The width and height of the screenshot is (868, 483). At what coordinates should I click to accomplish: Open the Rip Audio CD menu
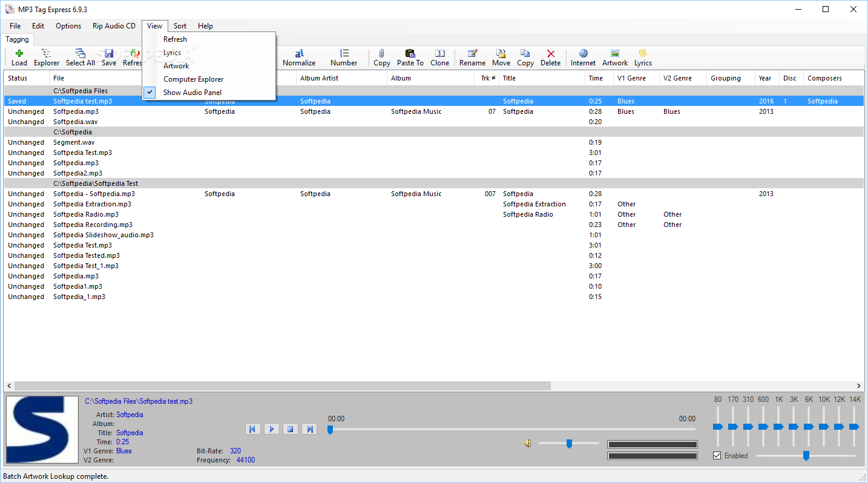pyautogui.click(x=114, y=26)
